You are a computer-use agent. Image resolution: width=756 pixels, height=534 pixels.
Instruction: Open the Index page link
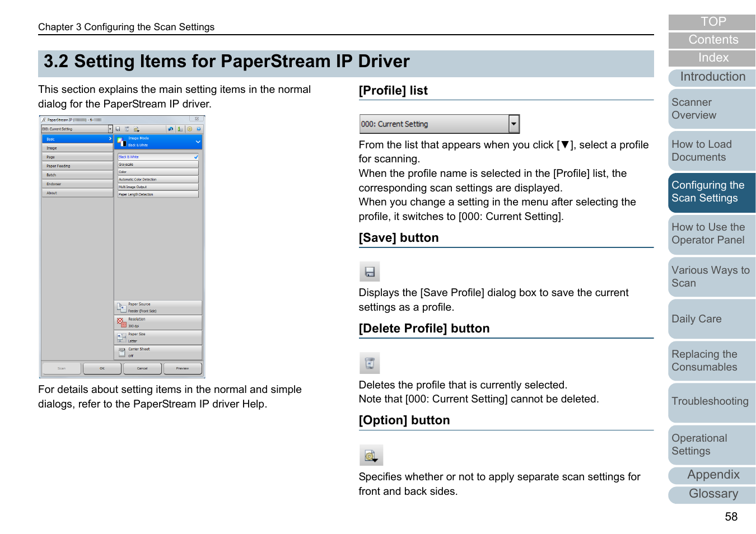pyautogui.click(x=712, y=58)
